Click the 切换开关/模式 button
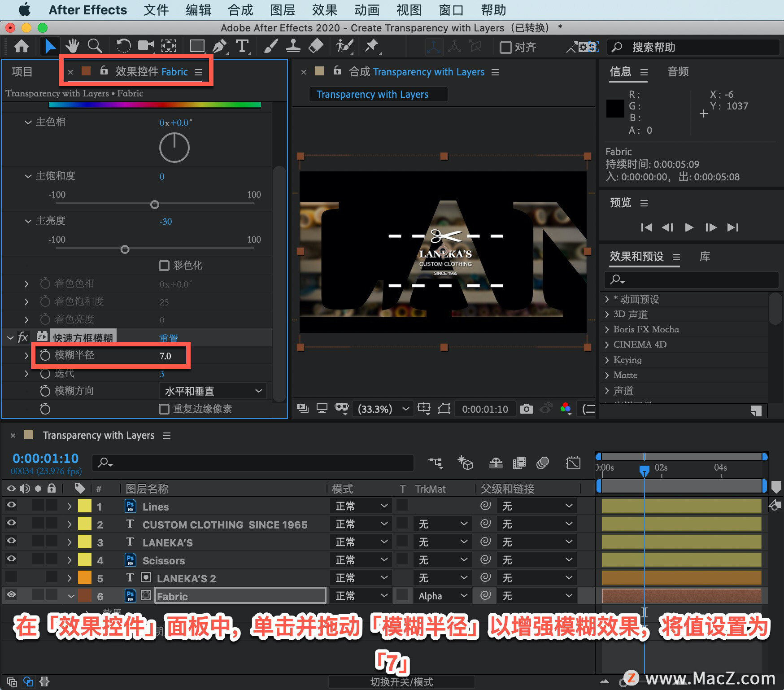784x690 pixels. 401,682
